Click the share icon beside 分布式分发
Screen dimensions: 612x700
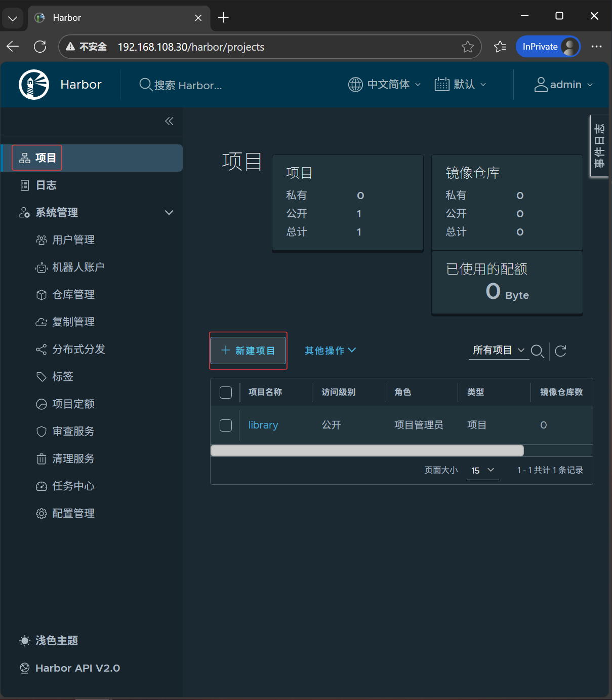click(42, 349)
